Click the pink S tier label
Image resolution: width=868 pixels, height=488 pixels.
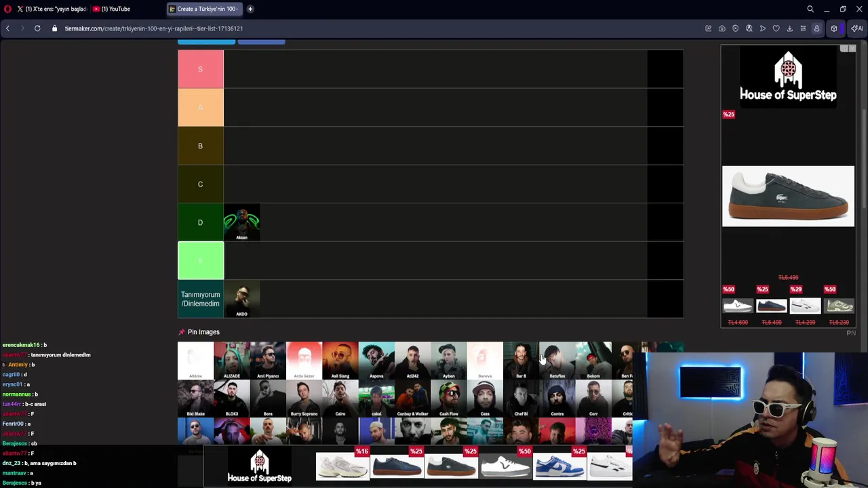tap(200, 69)
